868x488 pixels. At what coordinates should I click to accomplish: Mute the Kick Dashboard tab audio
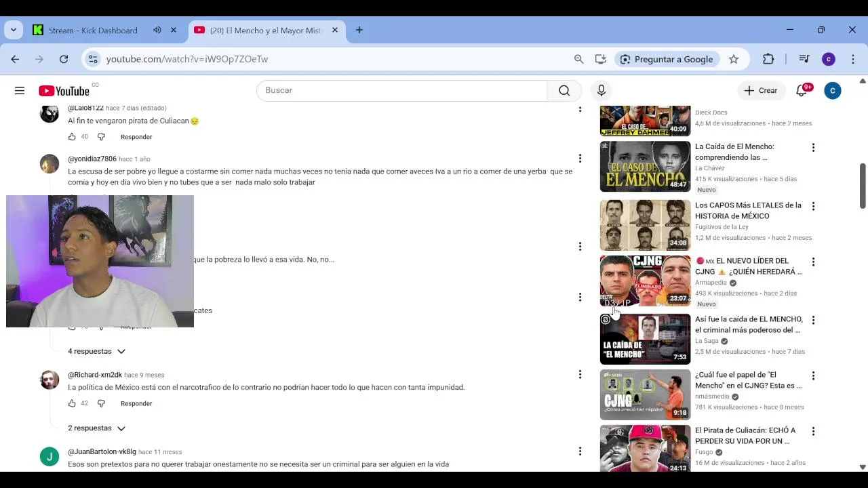pos(157,30)
